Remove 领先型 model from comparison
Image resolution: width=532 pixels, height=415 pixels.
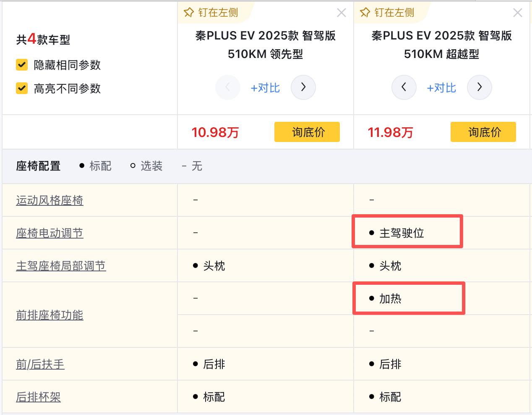(342, 13)
